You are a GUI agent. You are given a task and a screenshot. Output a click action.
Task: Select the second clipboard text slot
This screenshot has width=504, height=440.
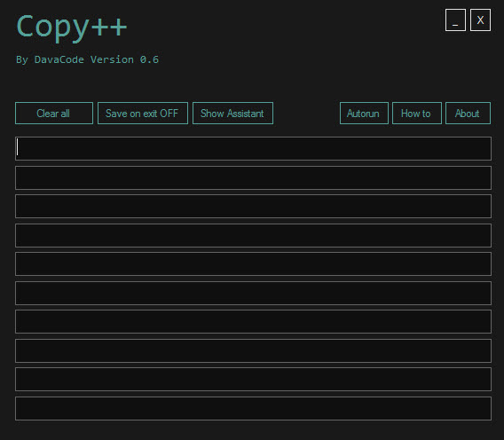[253, 177]
